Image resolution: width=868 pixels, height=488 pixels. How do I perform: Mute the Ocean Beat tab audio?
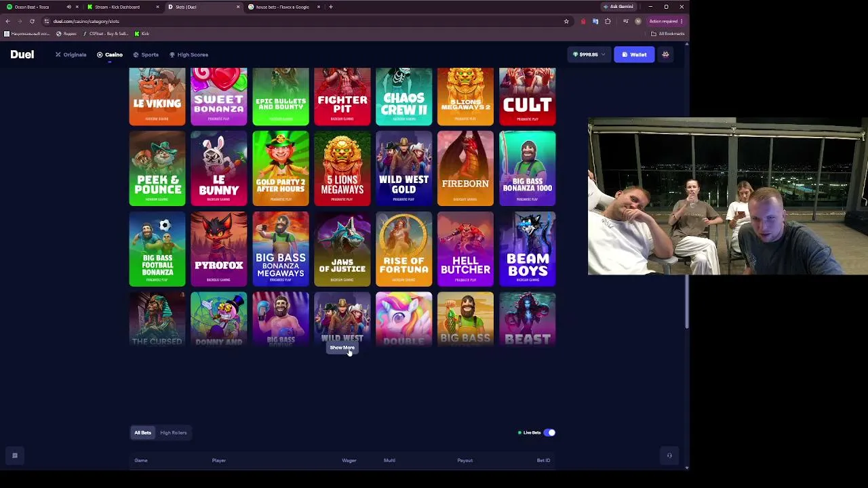click(x=68, y=7)
